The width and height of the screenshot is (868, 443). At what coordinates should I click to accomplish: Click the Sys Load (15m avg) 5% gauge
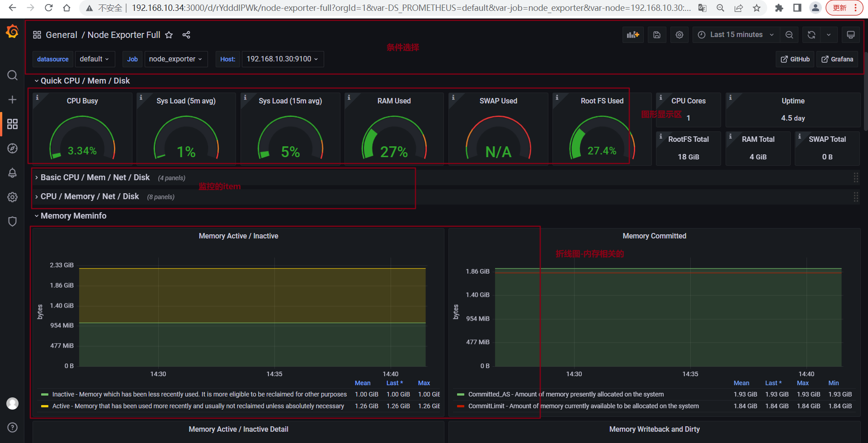tap(290, 138)
